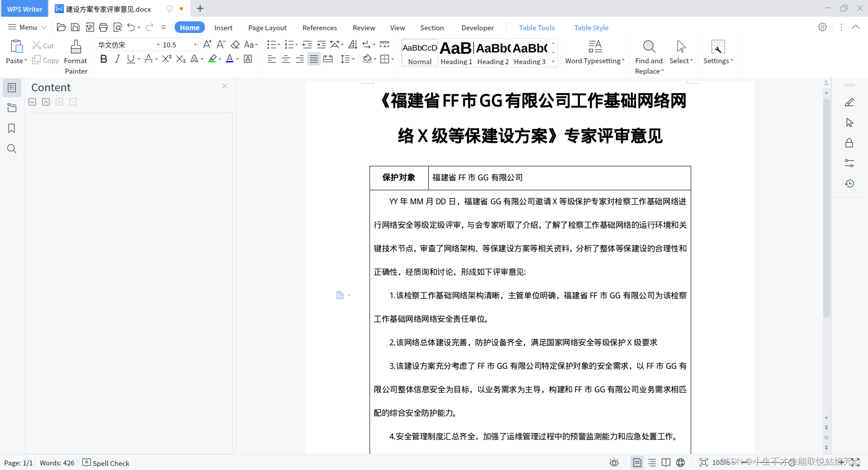Click the eye protection mode icon
Image resolution: width=868 pixels, height=470 pixels.
(614, 462)
